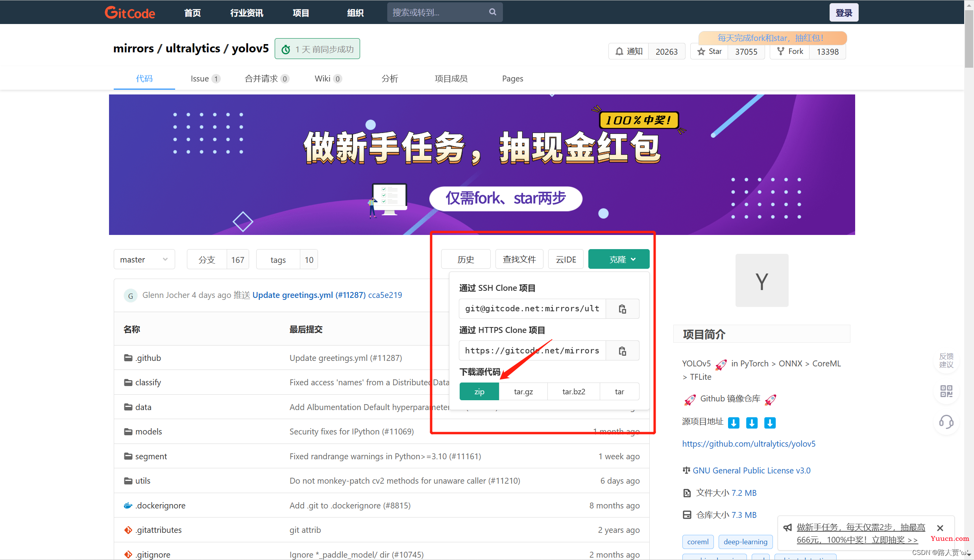Open the .gitignore file
This screenshot has height=560, width=974.
pyautogui.click(x=153, y=555)
